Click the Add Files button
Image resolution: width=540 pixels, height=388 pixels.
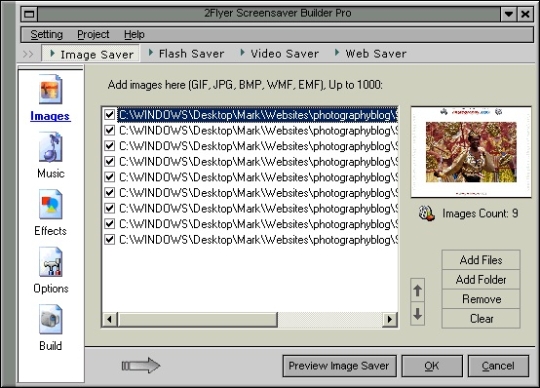481,260
